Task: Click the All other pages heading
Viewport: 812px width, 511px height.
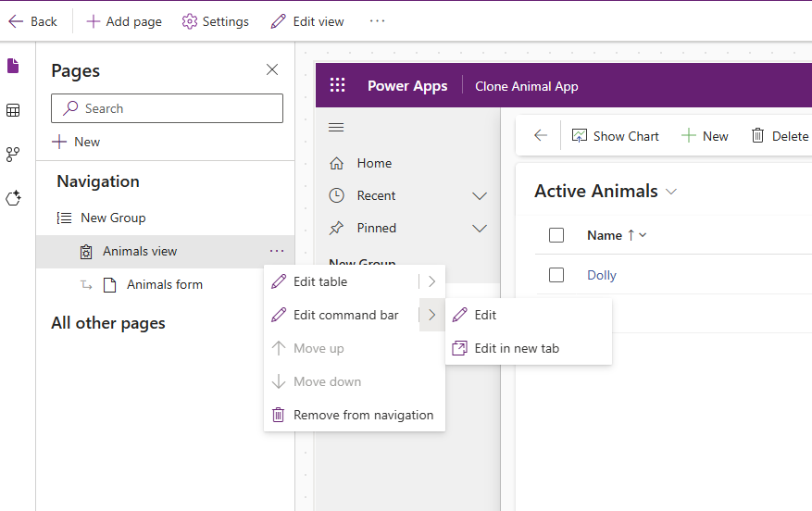Action: [x=107, y=323]
